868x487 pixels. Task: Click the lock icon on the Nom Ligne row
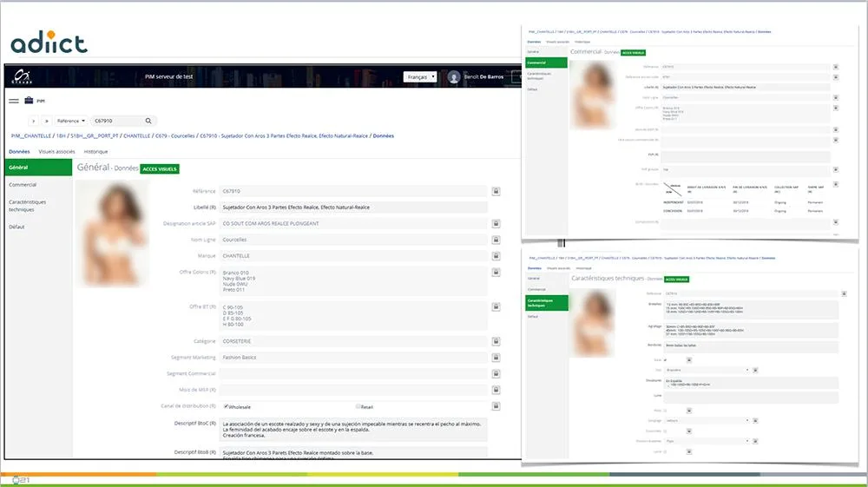(496, 240)
